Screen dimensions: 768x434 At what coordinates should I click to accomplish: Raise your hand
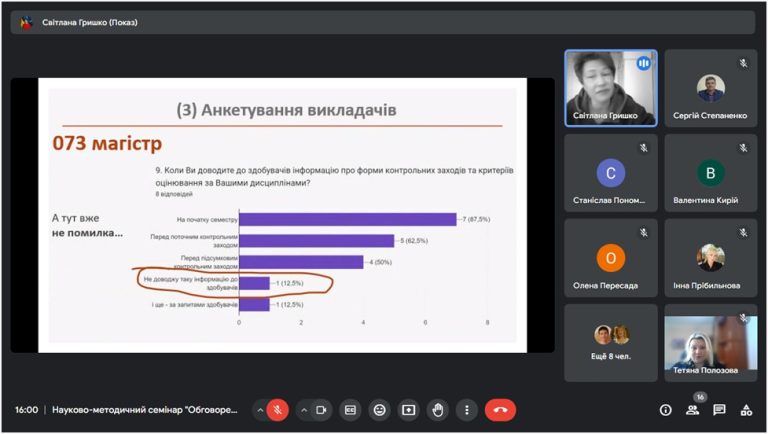(437, 410)
